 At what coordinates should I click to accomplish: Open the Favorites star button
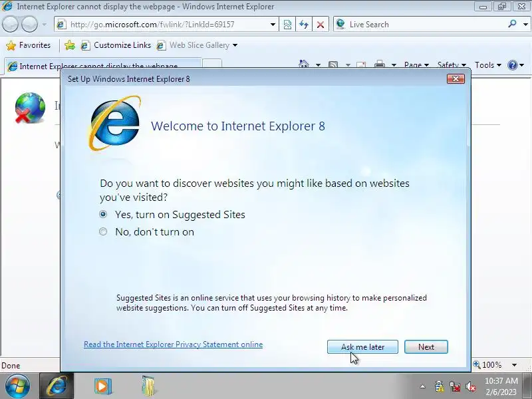29,45
